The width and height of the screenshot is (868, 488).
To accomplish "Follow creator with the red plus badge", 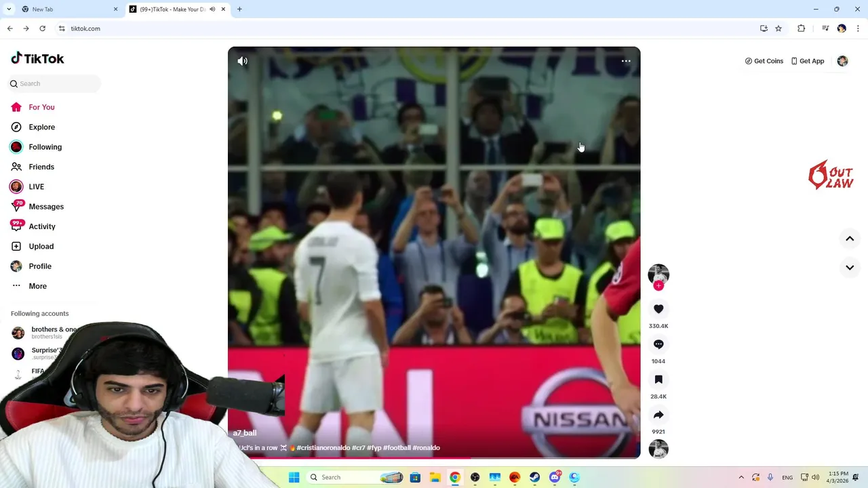I will coord(658,286).
